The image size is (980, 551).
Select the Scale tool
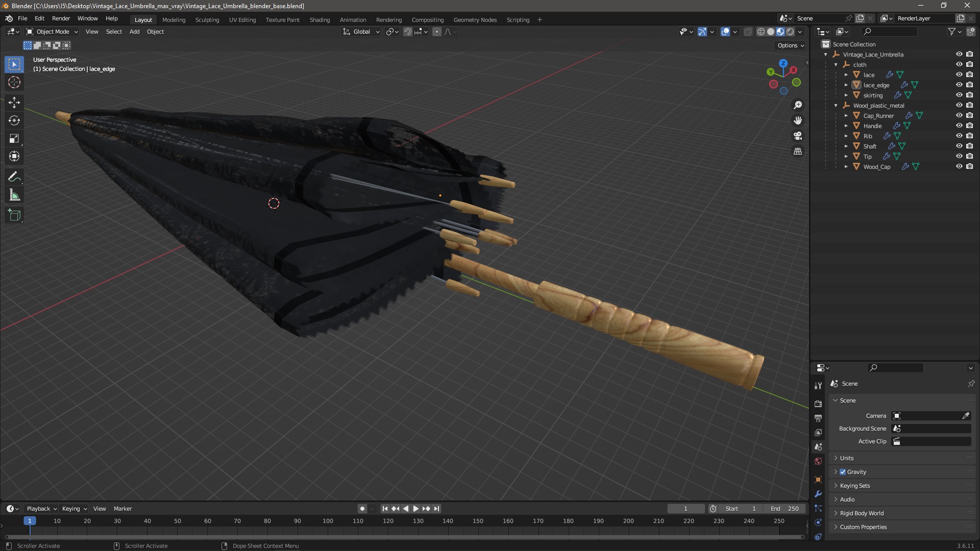(x=14, y=138)
